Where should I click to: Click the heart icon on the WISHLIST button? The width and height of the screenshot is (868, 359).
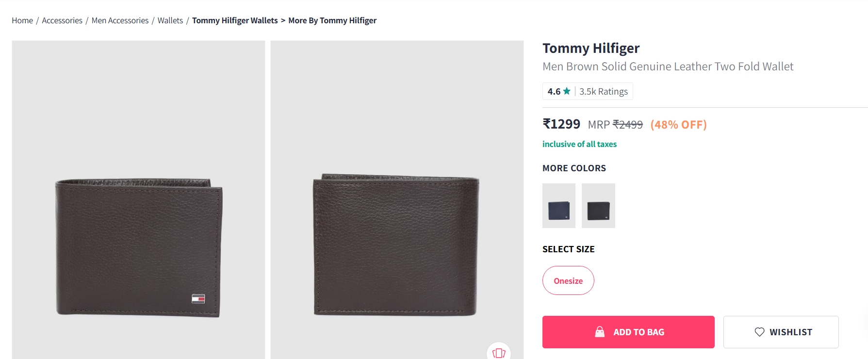pos(759,332)
